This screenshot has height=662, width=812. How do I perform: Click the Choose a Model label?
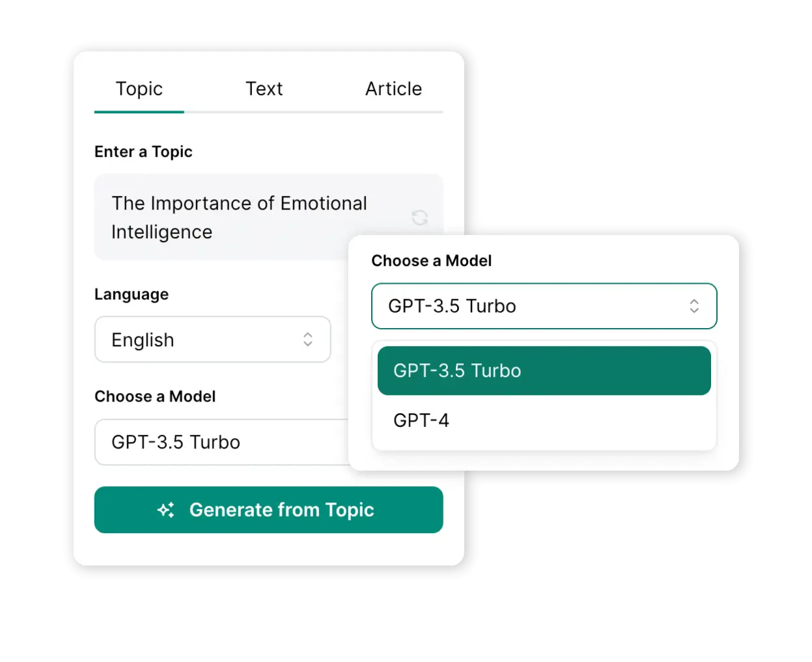(155, 396)
